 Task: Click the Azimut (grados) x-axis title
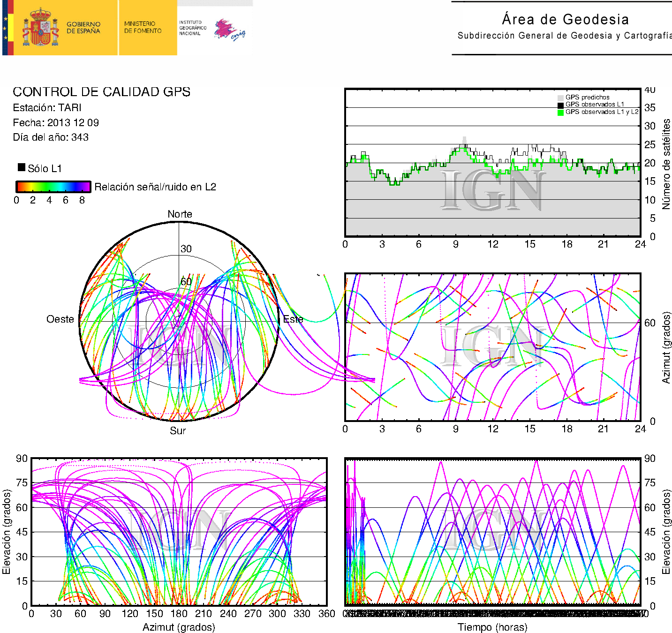[179, 627]
